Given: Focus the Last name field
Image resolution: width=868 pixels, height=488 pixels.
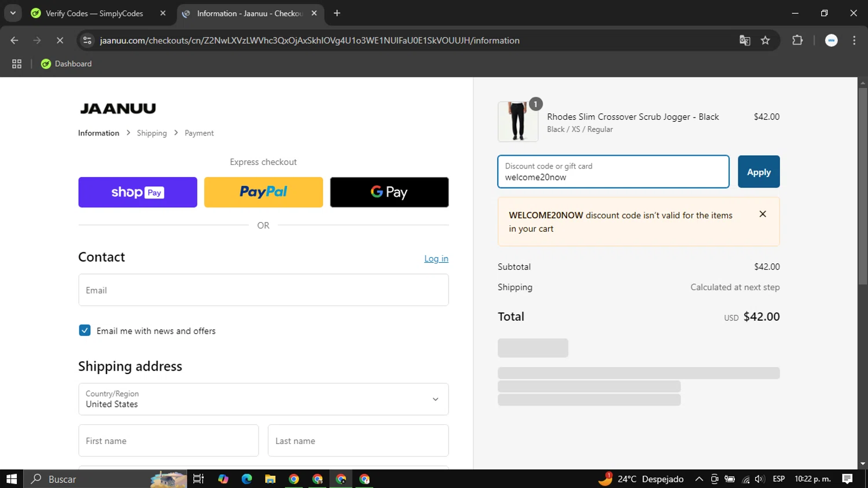Looking at the screenshot, I should [358, 441].
